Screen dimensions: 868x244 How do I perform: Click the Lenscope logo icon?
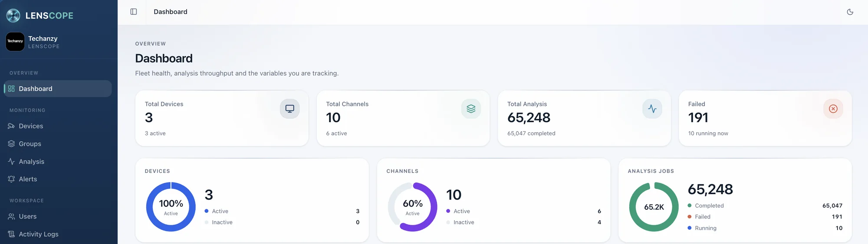pos(13,16)
